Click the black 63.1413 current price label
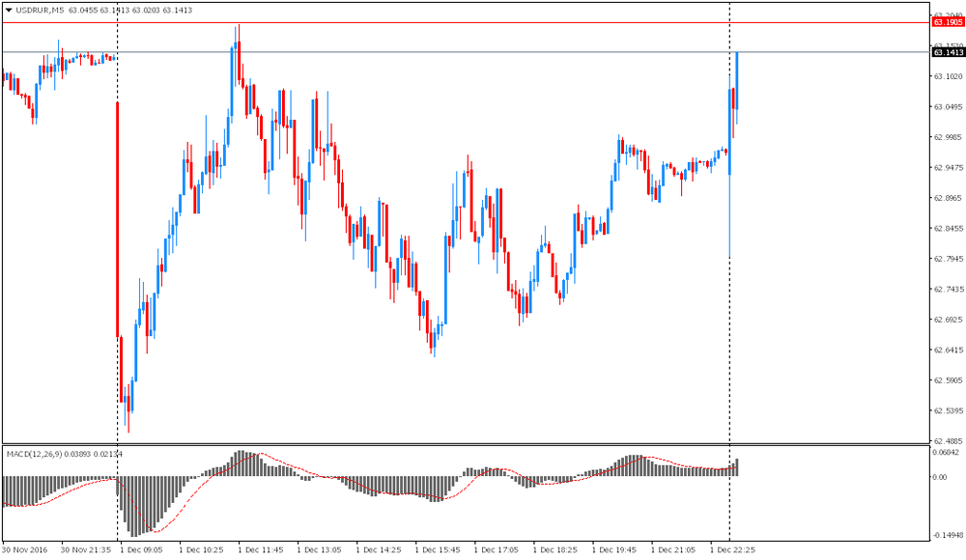 pyautogui.click(x=948, y=52)
